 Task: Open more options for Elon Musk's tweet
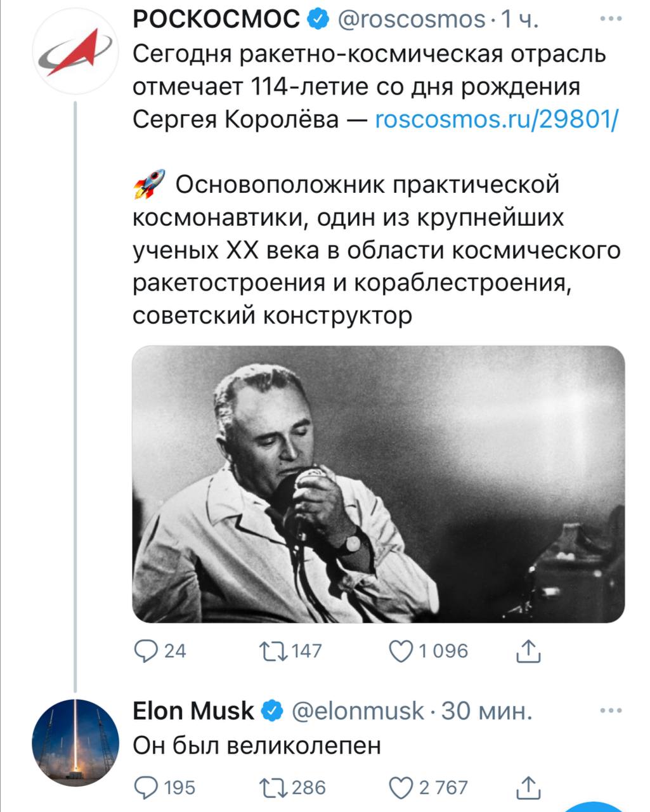[x=611, y=711]
